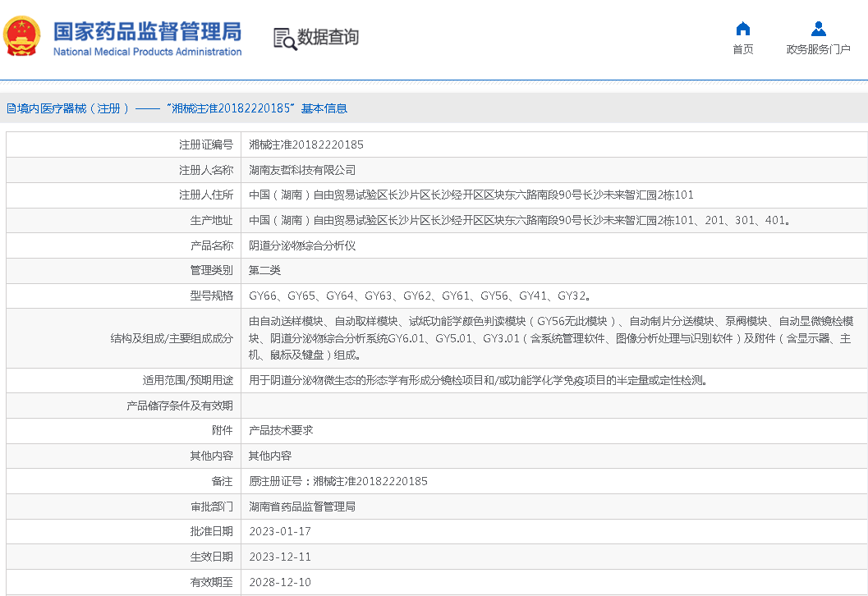Click the 适用范围/预期用途 label
Screen dimensions: 868x596
[x=188, y=380]
